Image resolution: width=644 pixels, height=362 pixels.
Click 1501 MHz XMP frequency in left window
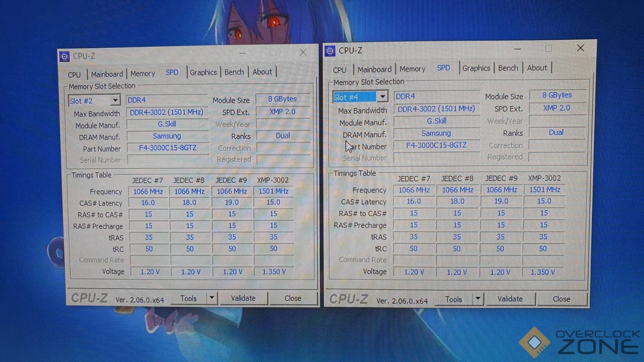tap(273, 191)
